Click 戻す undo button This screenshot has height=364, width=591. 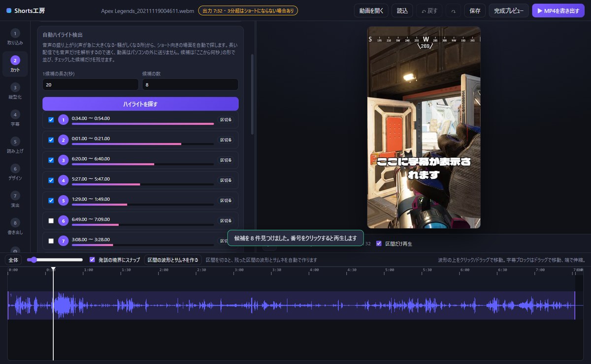[429, 10]
